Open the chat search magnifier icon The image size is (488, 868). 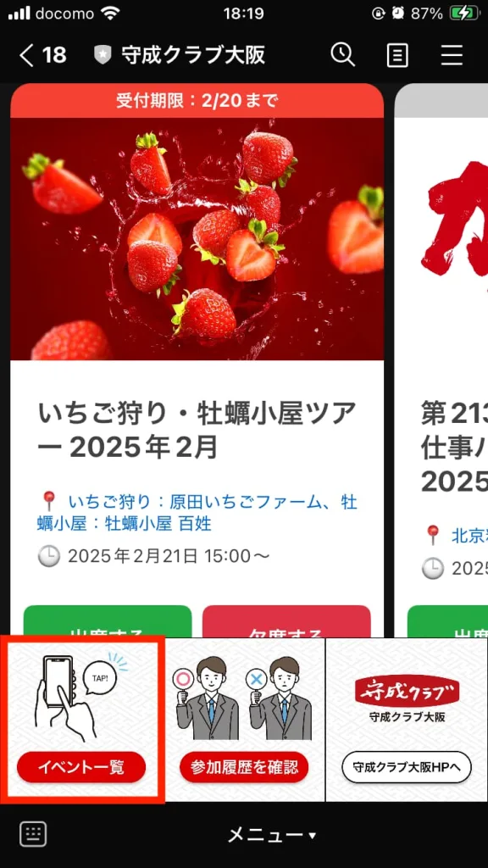[343, 55]
